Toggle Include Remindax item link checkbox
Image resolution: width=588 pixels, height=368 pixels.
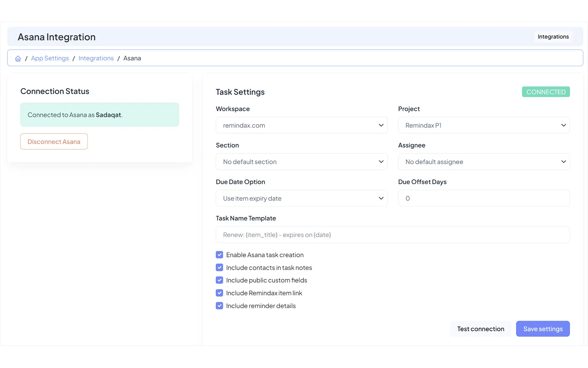point(219,293)
